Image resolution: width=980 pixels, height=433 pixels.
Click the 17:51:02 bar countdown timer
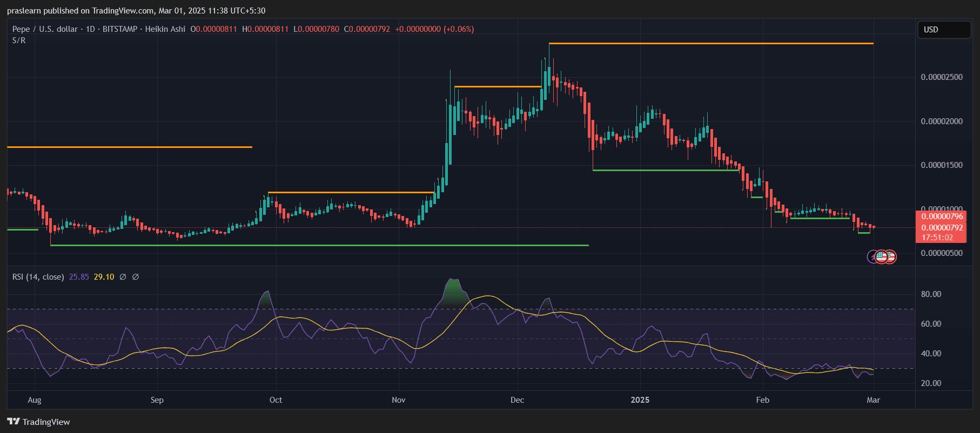pyautogui.click(x=937, y=238)
